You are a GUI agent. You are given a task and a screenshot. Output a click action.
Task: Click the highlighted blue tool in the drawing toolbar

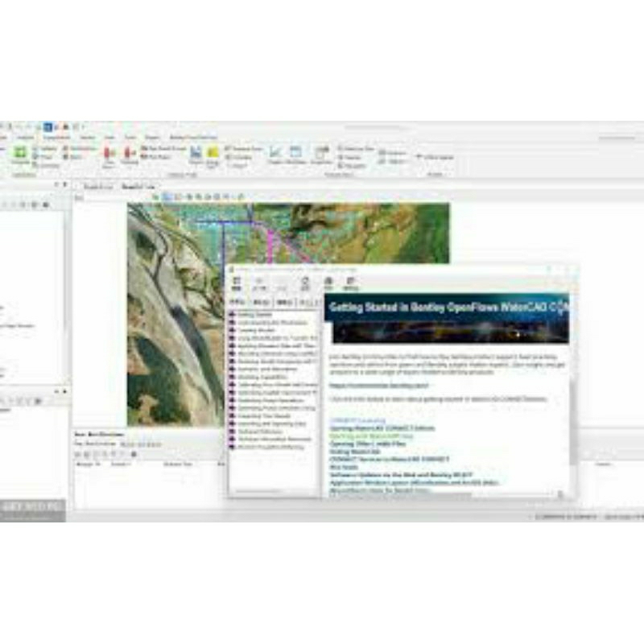click(x=167, y=196)
